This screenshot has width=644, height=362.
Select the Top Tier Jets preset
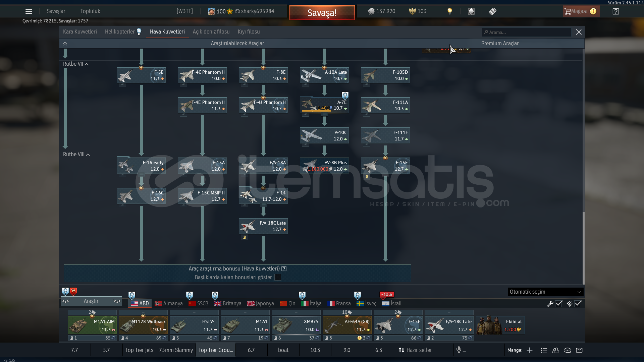139,350
